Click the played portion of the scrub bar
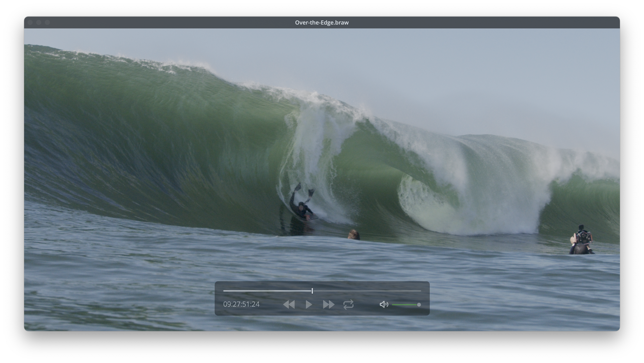Screen dimensions: 644x363 point(268,291)
